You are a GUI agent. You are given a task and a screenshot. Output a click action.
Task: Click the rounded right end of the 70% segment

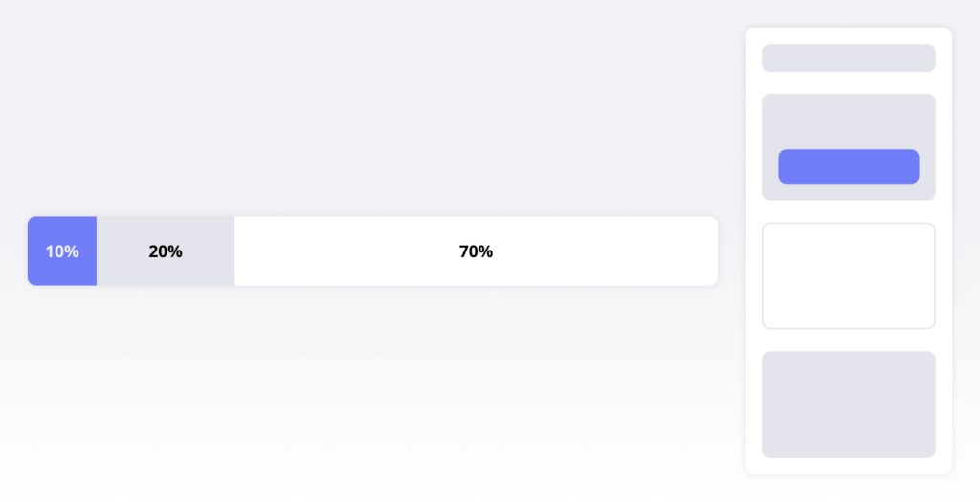point(714,251)
